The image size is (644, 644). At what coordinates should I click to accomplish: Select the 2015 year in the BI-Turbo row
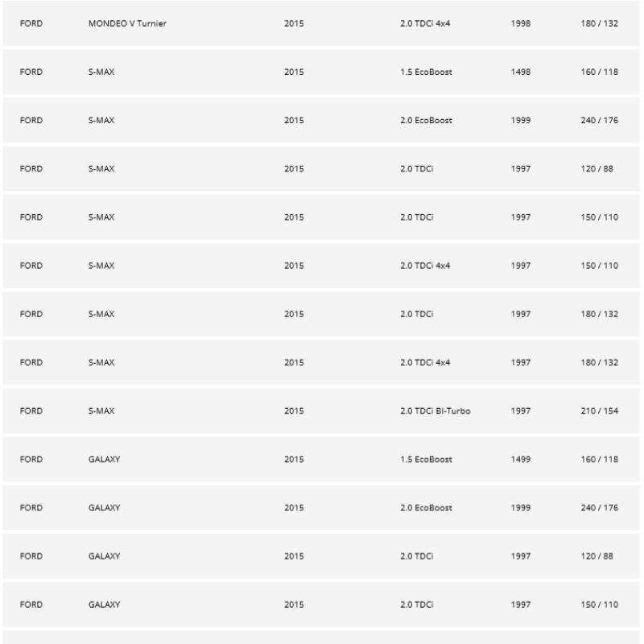pyautogui.click(x=294, y=411)
